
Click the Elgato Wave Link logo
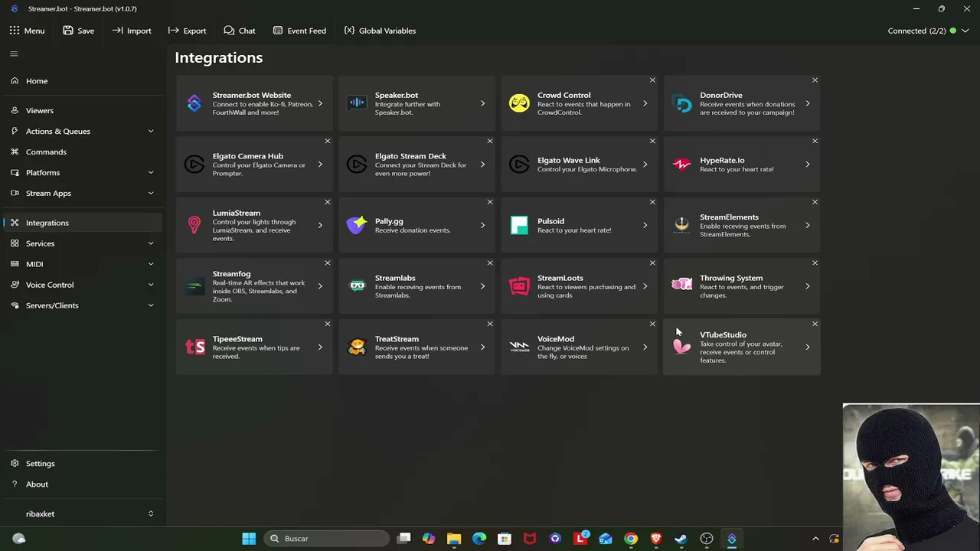pyautogui.click(x=519, y=164)
